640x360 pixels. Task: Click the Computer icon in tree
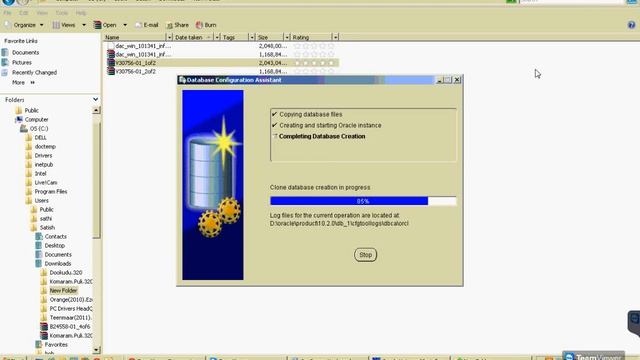click(19, 119)
